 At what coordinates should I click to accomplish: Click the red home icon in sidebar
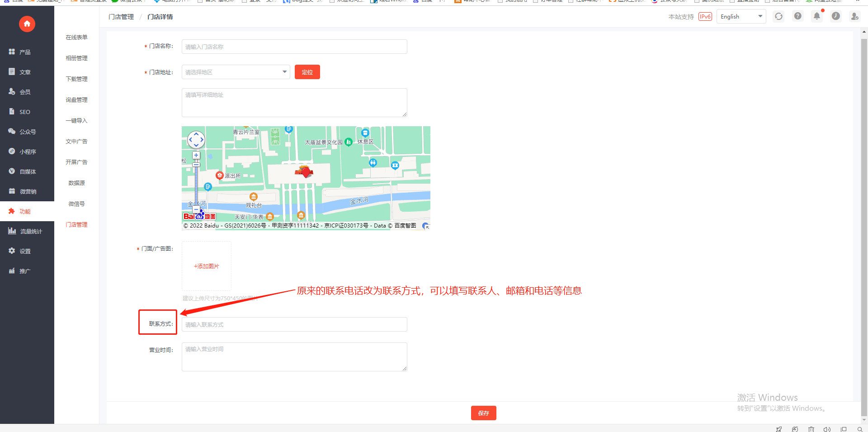tap(27, 24)
